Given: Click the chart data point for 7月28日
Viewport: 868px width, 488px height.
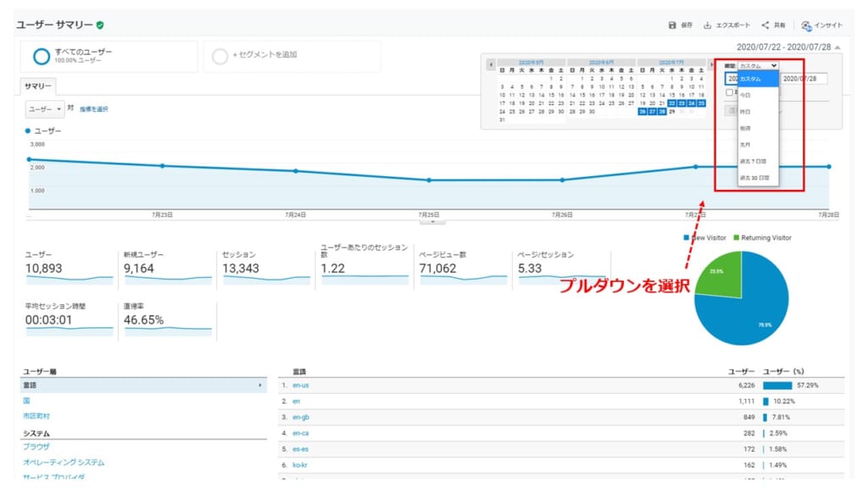Looking at the screenshot, I should (829, 167).
